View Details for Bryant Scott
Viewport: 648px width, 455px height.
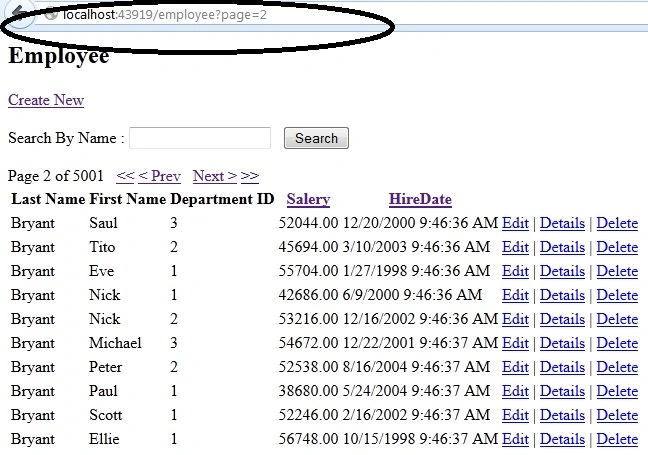(562, 415)
